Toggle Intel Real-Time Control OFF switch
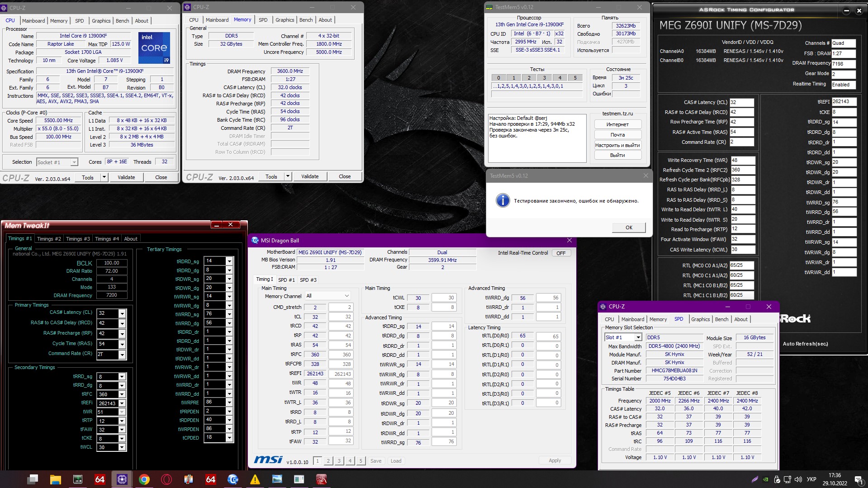The width and height of the screenshot is (868, 488). click(x=561, y=253)
